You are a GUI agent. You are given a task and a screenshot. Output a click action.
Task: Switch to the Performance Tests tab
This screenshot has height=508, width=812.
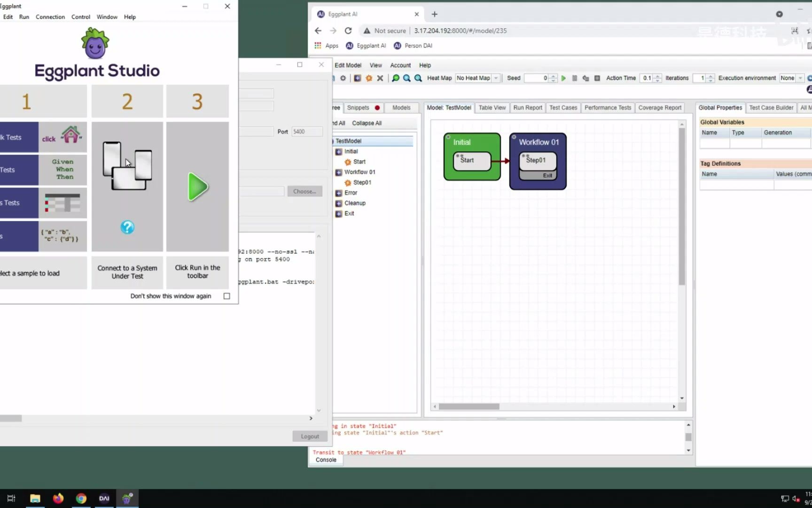point(608,108)
